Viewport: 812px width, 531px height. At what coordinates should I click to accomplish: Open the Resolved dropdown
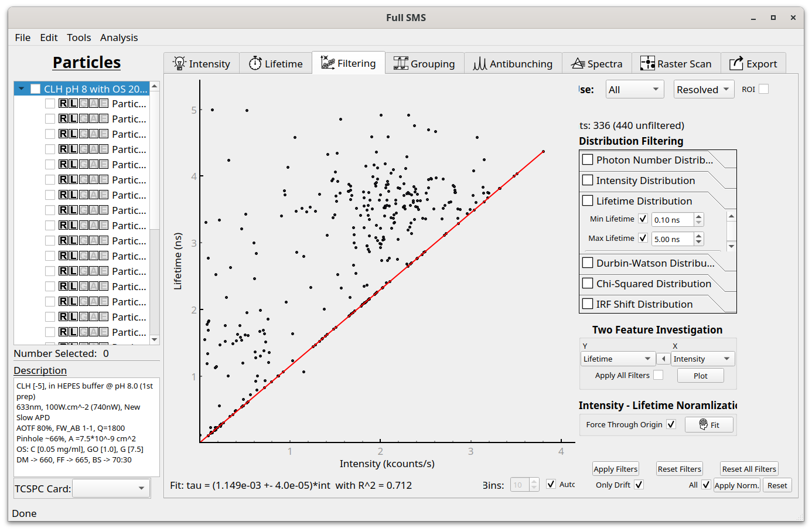(x=704, y=90)
